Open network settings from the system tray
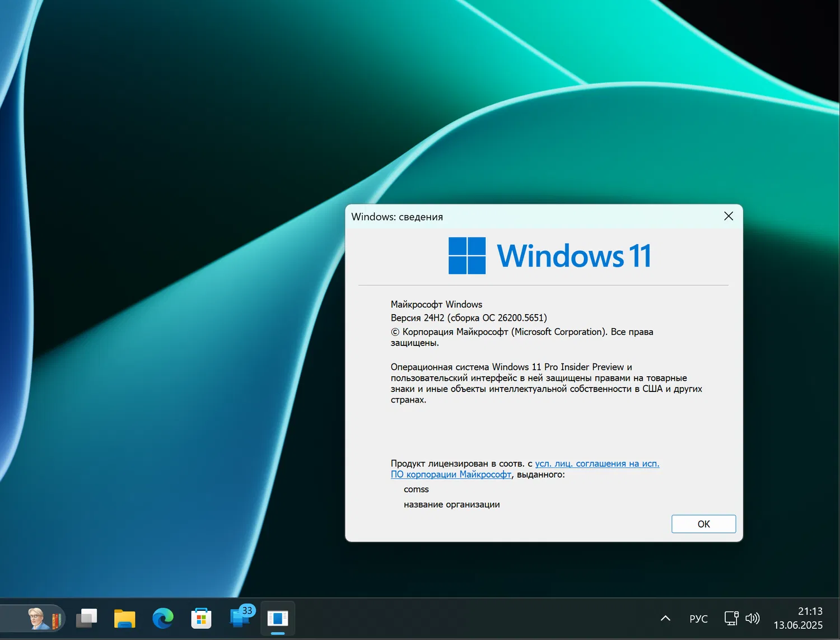Viewport: 840px width, 640px height. pyautogui.click(x=731, y=618)
